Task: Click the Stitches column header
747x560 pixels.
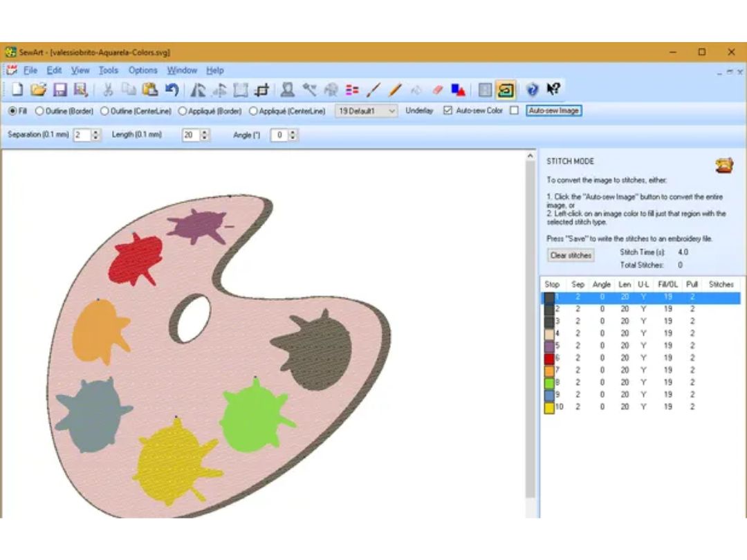Action: point(721,284)
